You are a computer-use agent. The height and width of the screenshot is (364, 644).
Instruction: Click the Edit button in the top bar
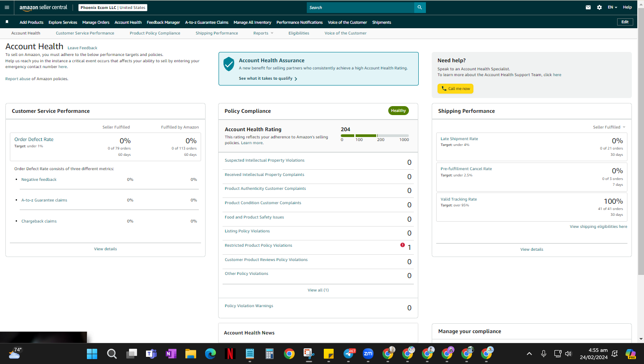(625, 22)
